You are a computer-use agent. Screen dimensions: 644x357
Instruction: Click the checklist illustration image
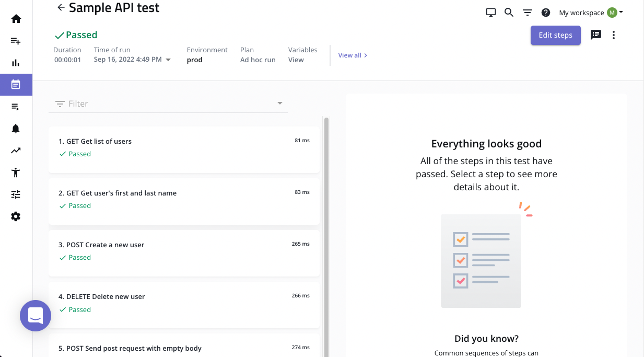point(486,255)
